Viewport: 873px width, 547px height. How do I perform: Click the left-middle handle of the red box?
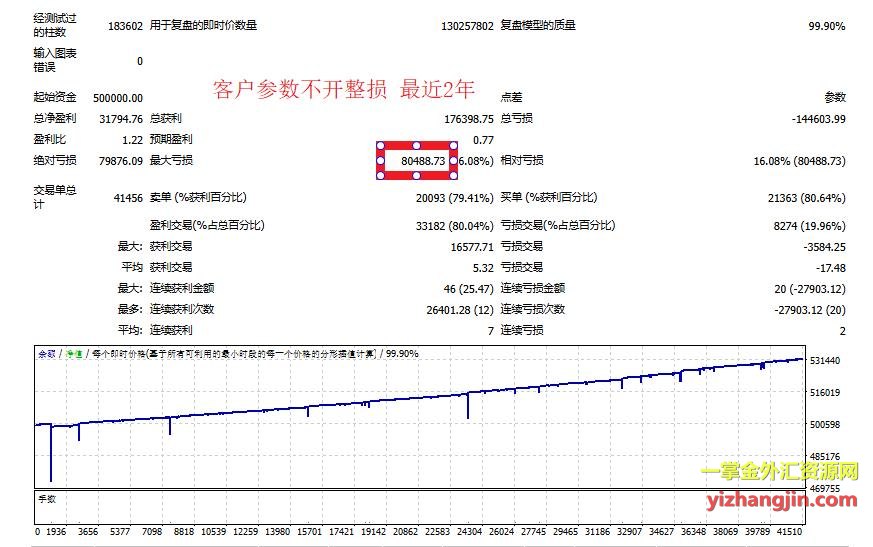(x=380, y=160)
